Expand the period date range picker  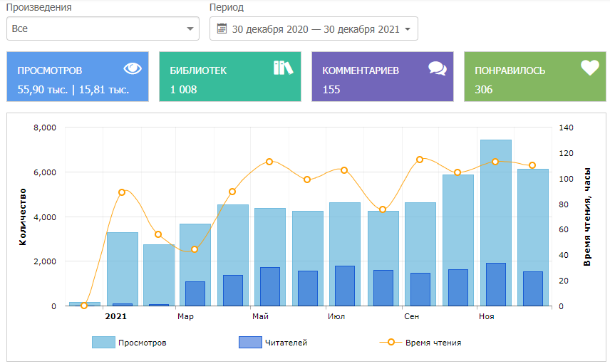[x=314, y=29]
